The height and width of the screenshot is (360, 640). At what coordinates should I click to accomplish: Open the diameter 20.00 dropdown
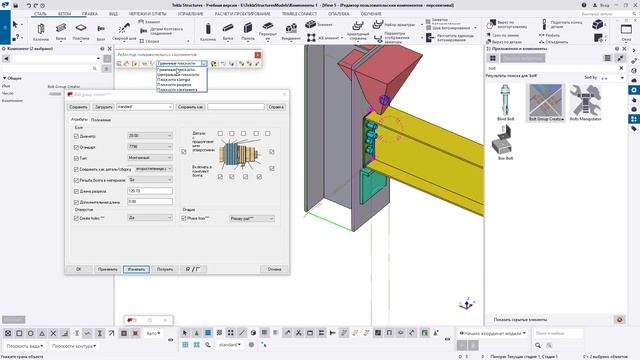[150, 136]
